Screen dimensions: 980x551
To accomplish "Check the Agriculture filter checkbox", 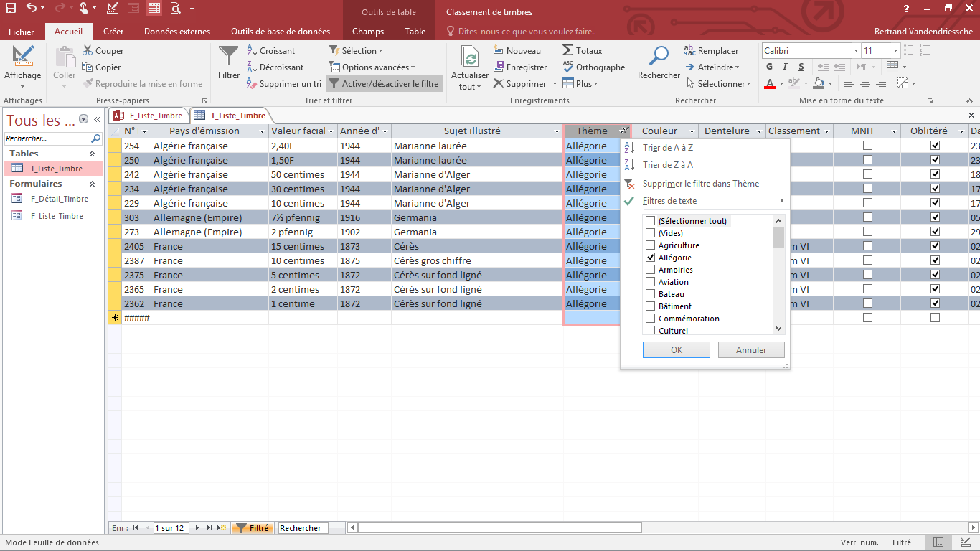I will [x=650, y=245].
